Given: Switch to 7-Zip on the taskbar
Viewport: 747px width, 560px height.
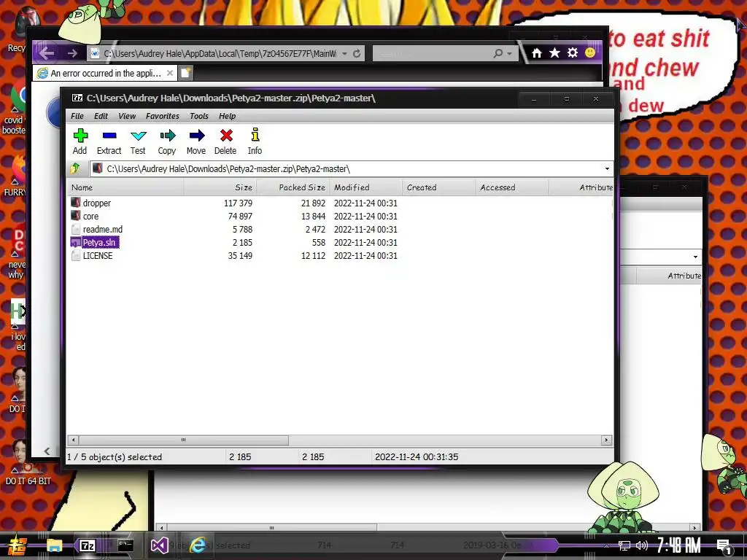Looking at the screenshot, I should coord(88,545).
